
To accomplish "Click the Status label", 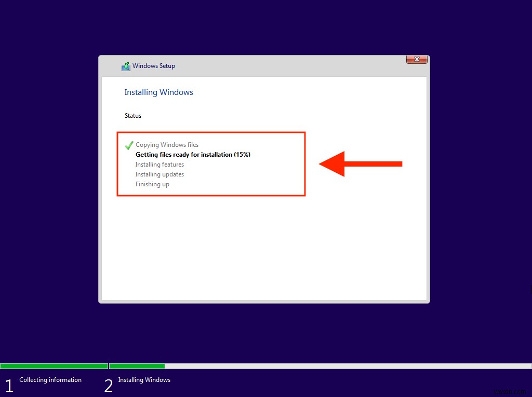I will tap(132, 115).
